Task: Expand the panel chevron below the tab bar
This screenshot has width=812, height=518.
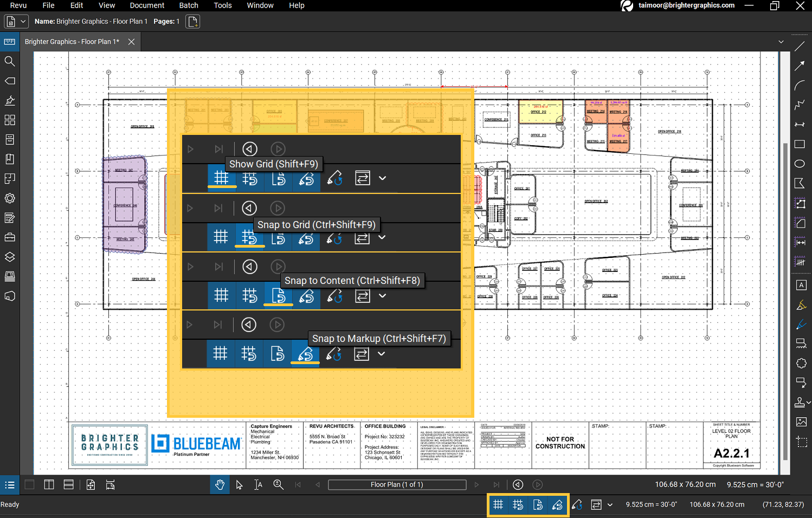Action: tap(781, 41)
